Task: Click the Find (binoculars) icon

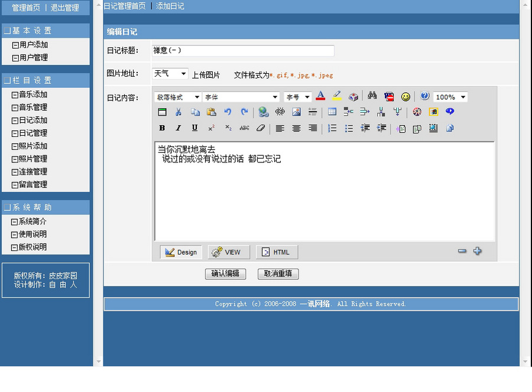Action: click(x=371, y=96)
